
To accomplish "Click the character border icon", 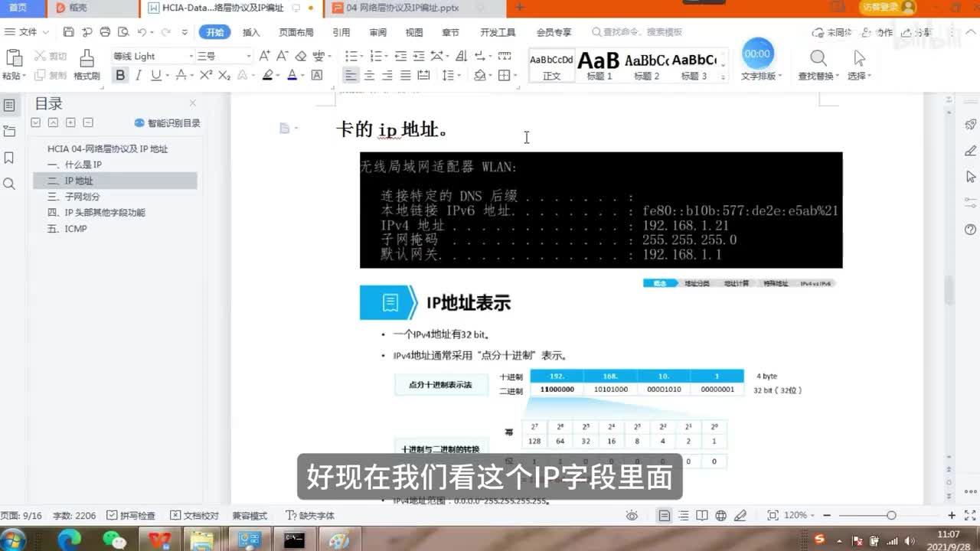I will 317,75.
